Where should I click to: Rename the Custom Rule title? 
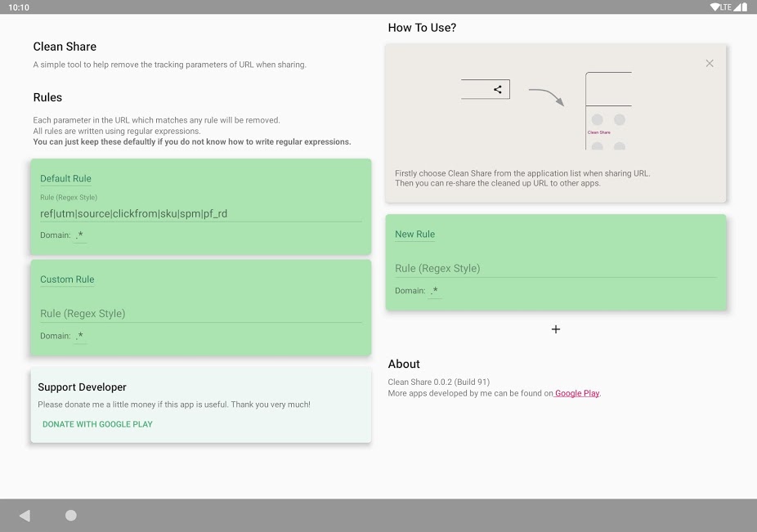[67, 279]
